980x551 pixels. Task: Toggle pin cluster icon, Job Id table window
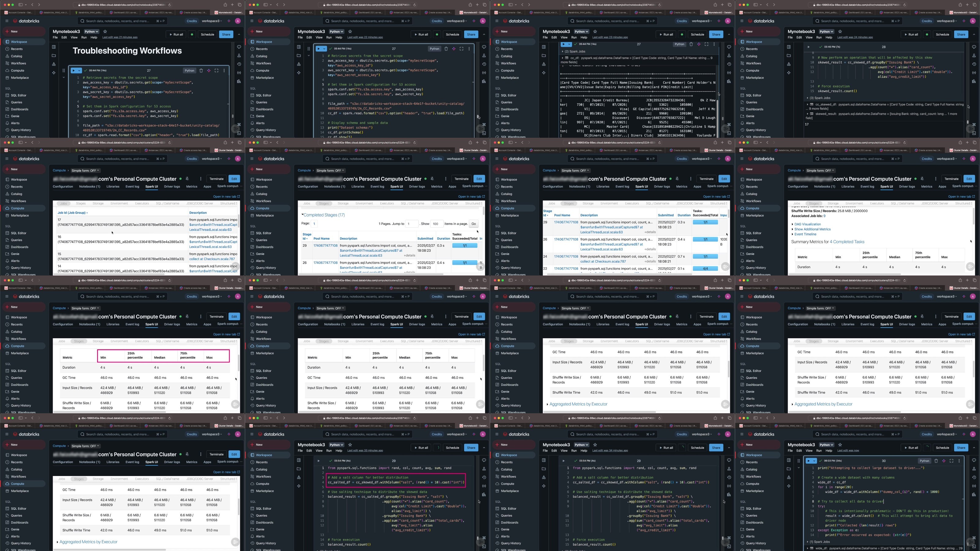tap(187, 179)
